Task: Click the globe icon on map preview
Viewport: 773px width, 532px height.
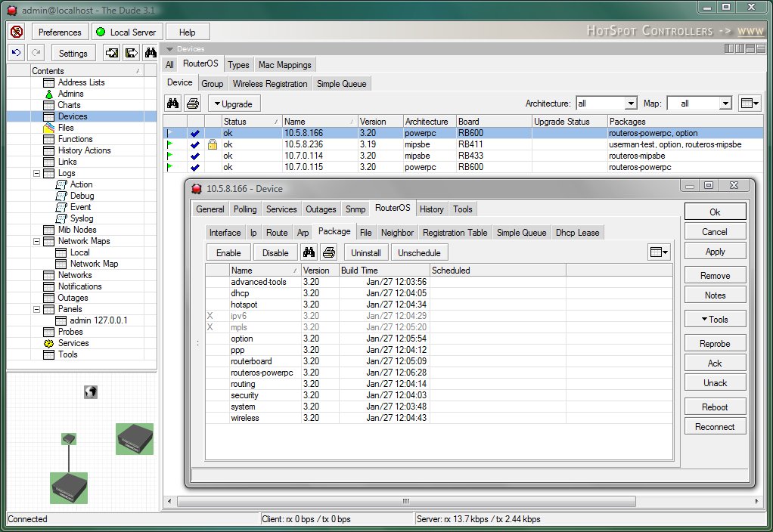Action: point(91,392)
